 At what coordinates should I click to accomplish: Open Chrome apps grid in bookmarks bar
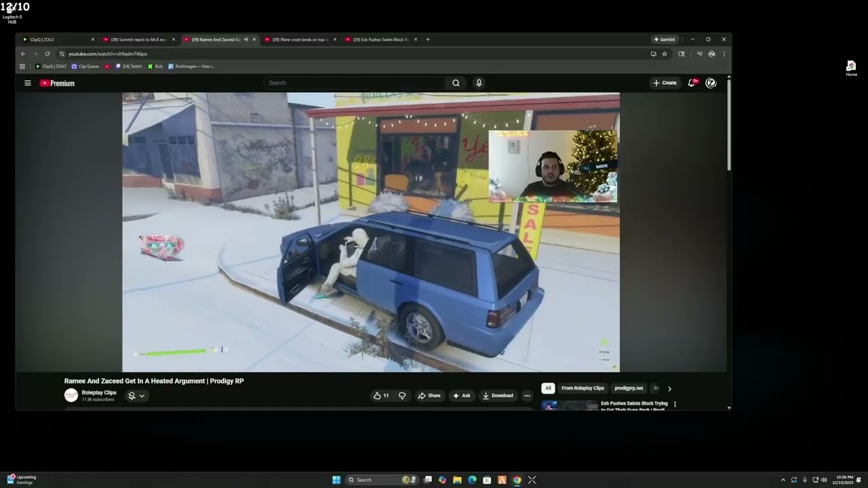22,66
